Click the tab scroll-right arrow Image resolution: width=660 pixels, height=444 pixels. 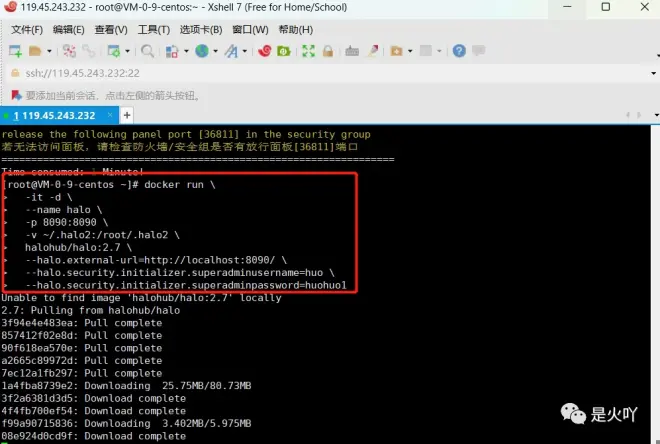(639, 115)
